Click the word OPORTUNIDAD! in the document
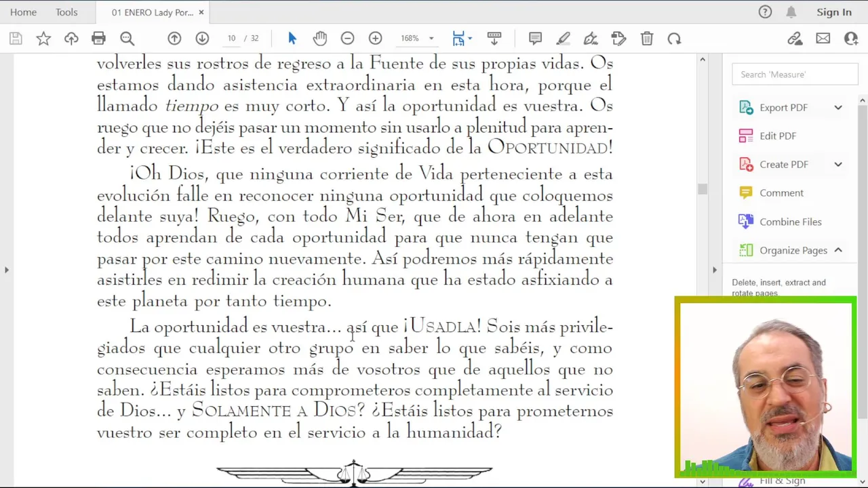This screenshot has width=868, height=488. click(550, 148)
